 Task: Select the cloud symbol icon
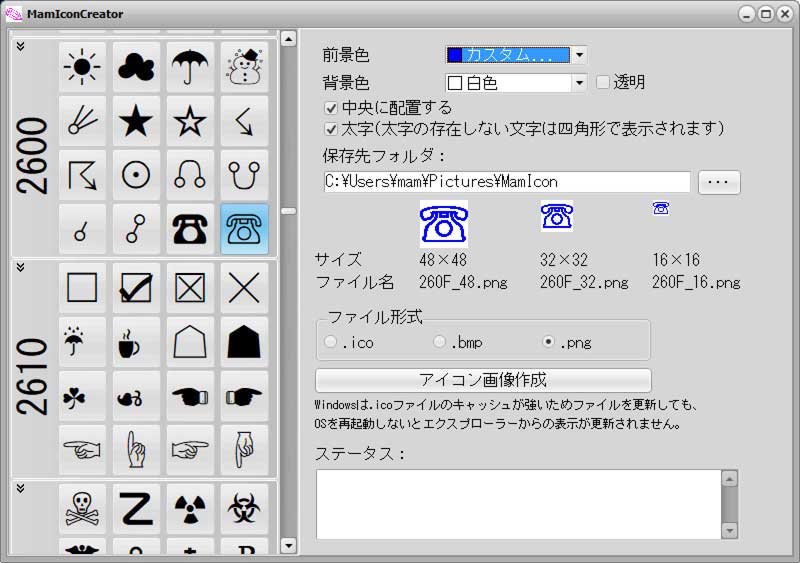(x=136, y=67)
